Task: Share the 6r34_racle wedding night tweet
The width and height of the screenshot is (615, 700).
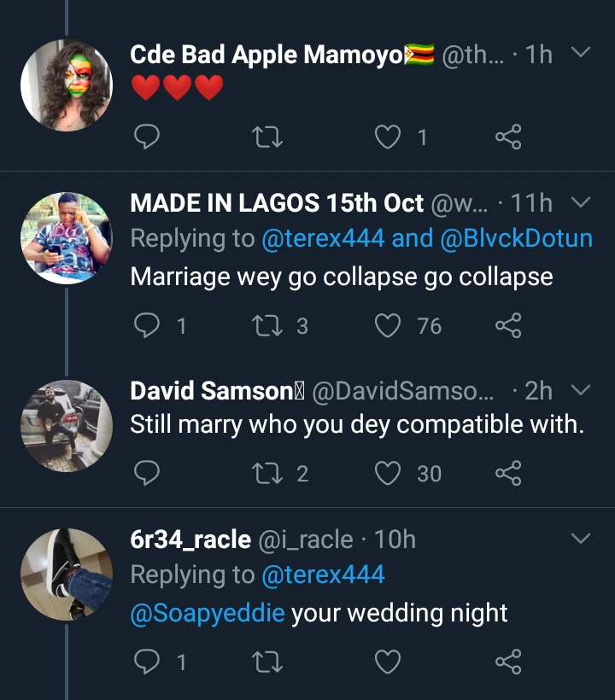Action: tap(508, 662)
